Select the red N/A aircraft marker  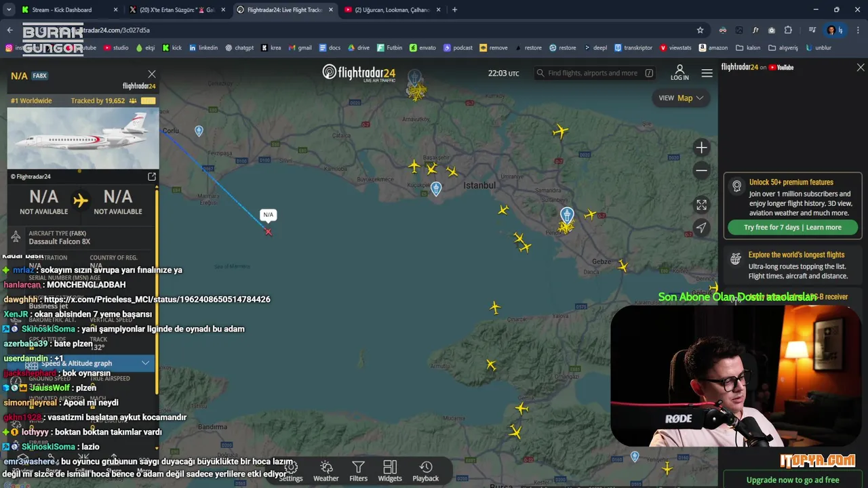click(269, 232)
